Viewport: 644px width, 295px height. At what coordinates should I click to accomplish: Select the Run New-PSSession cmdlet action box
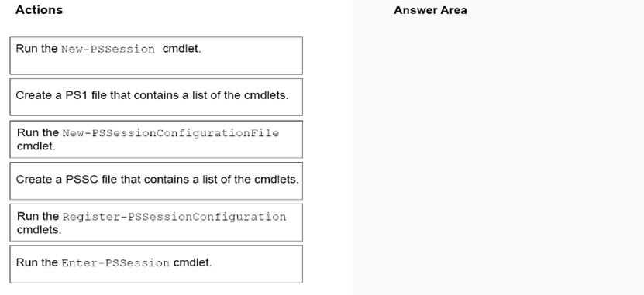click(x=156, y=56)
